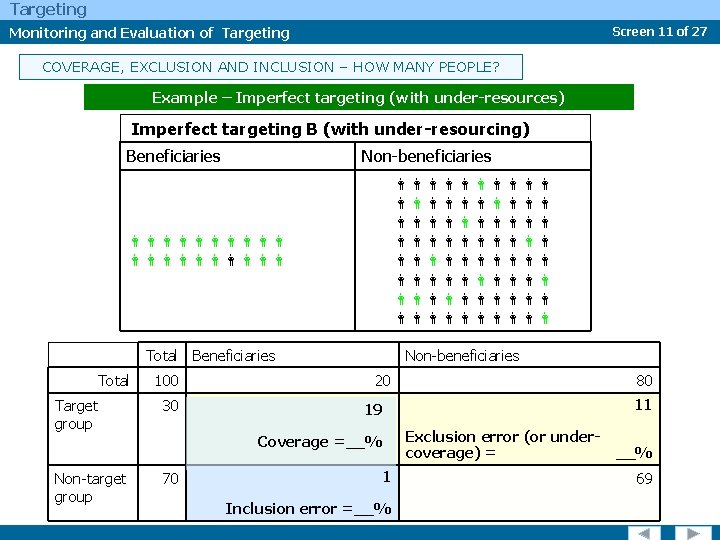Select the 'COVERAGE, EXCLUSION AND INCLUSION' box
Viewport: 720px width, 540px height.
[x=270, y=67]
